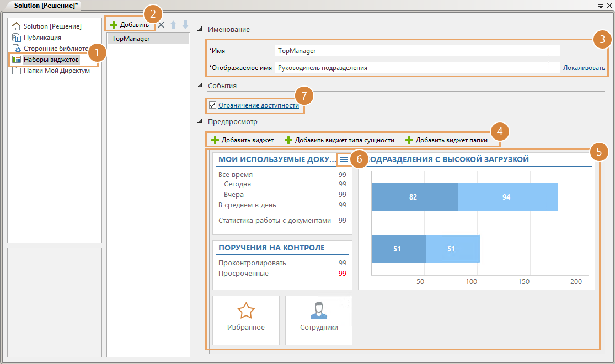Click the Локализовать link
The width and height of the screenshot is (615, 364).
tap(584, 68)
